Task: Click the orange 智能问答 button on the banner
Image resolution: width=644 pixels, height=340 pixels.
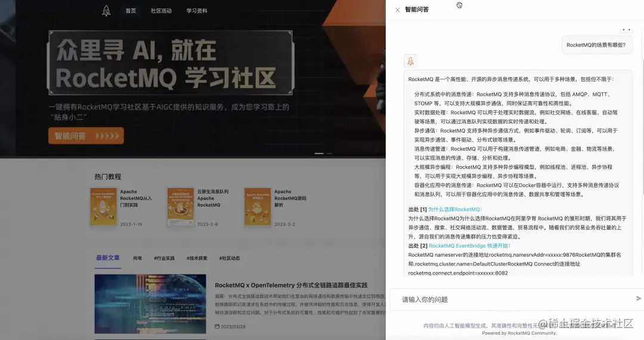Action: [x=86, y=136]
